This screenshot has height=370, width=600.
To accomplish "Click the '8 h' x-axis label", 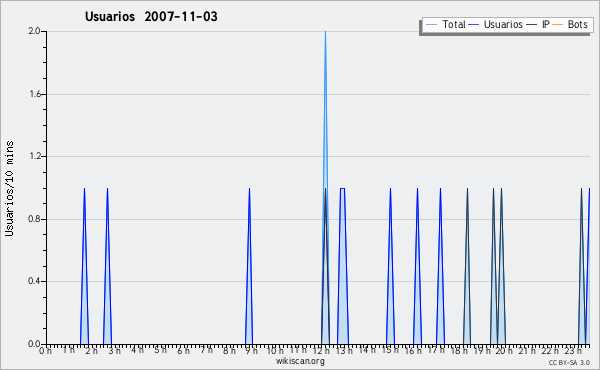I will (x=229, y=351).
